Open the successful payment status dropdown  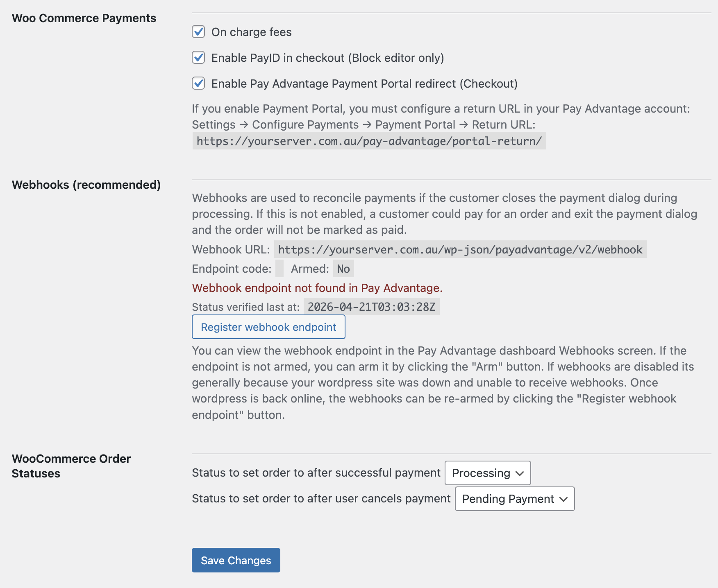[487, 473]
